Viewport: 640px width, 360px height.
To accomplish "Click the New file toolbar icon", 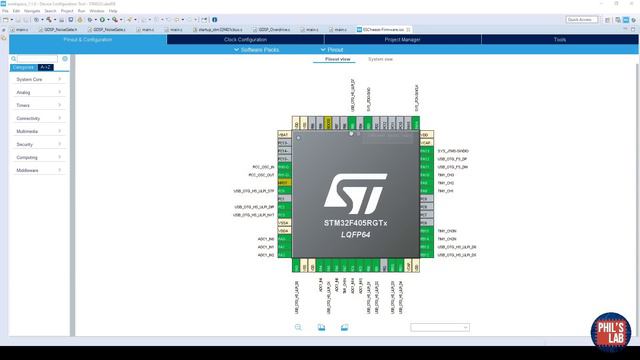I will pyautogui.click(x=5, y=20).
